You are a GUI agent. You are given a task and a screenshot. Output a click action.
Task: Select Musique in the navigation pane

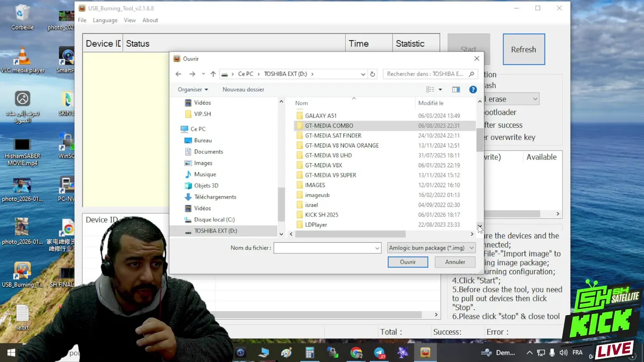point(205,174)
